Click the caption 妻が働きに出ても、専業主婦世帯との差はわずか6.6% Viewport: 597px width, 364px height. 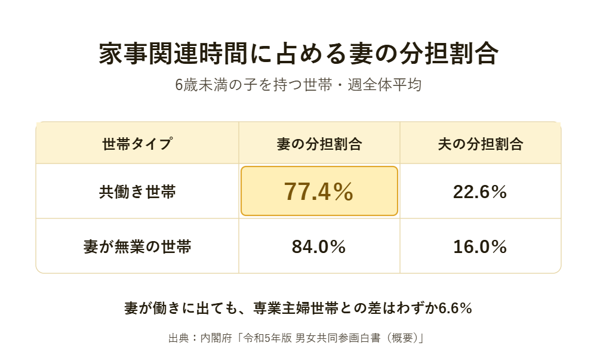[x=298, y=308]
